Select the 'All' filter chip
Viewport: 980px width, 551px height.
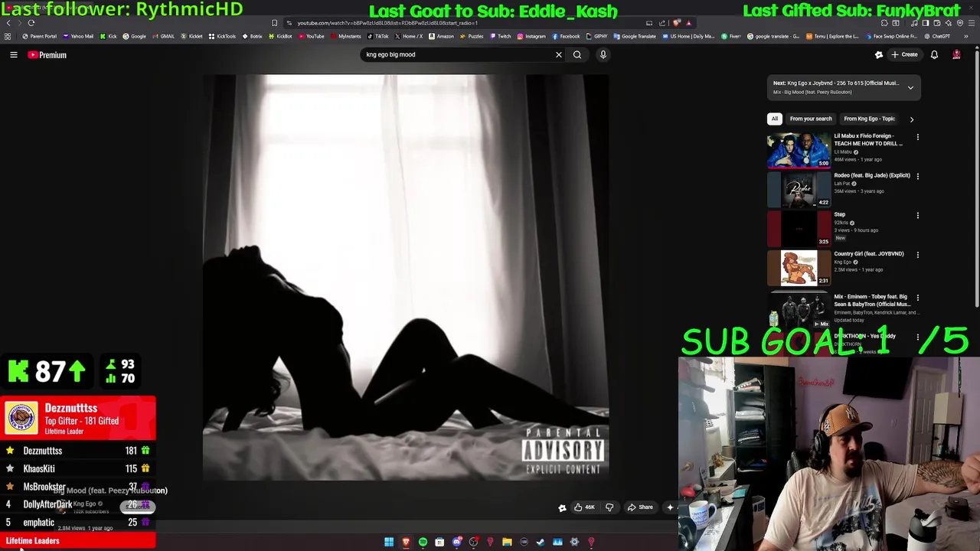(775, 119)
